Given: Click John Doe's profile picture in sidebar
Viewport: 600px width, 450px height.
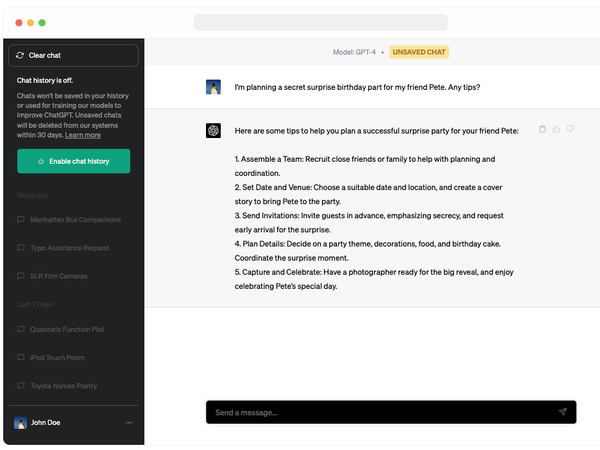Looking at the screenshot, I should click(20, 423).
